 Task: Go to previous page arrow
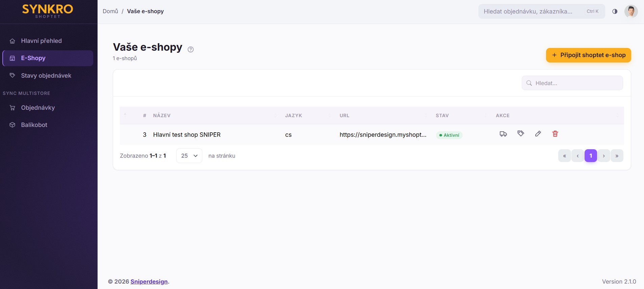click(x=578, y=156)
